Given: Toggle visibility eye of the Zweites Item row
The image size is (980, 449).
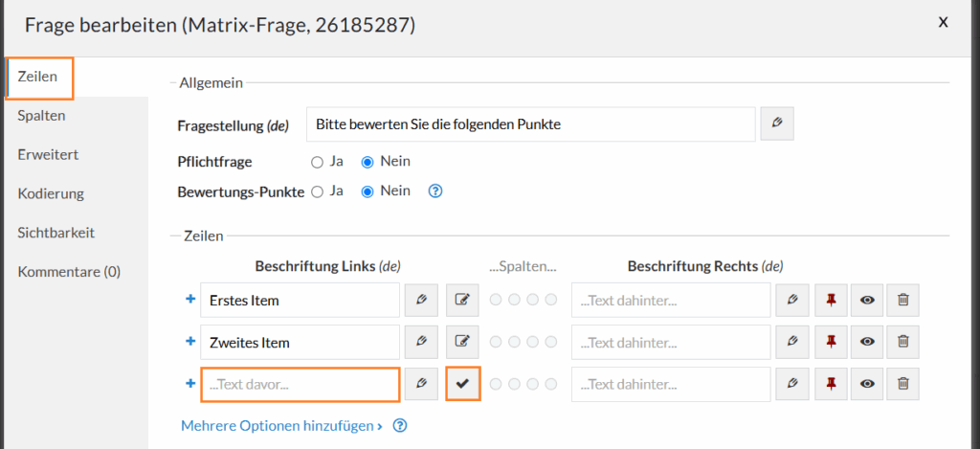Looking at the screenshot, I should (866, 342).
